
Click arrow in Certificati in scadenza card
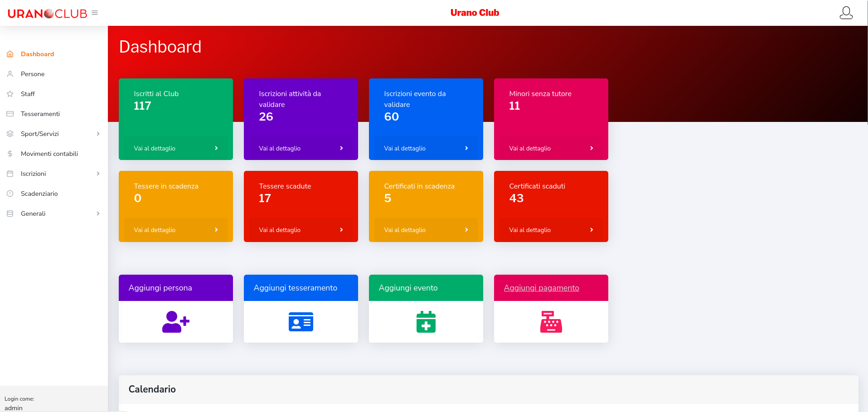(x=466, y=230)
